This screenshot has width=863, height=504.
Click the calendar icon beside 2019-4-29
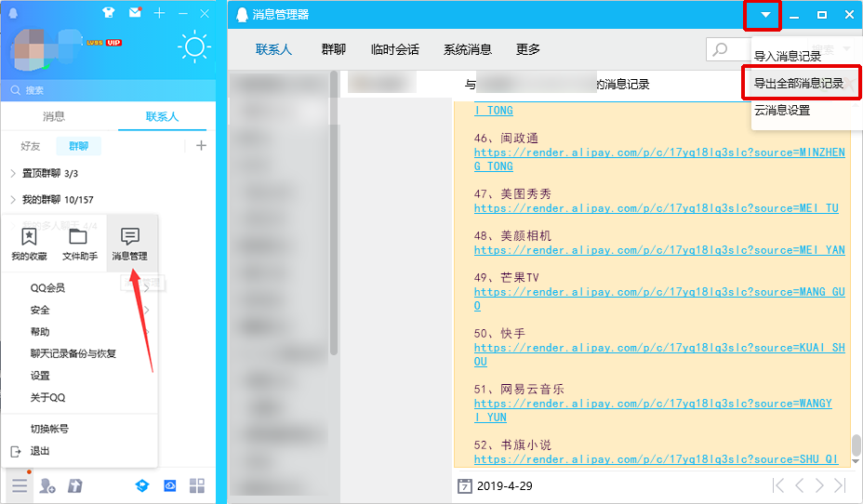click(465, 485)
